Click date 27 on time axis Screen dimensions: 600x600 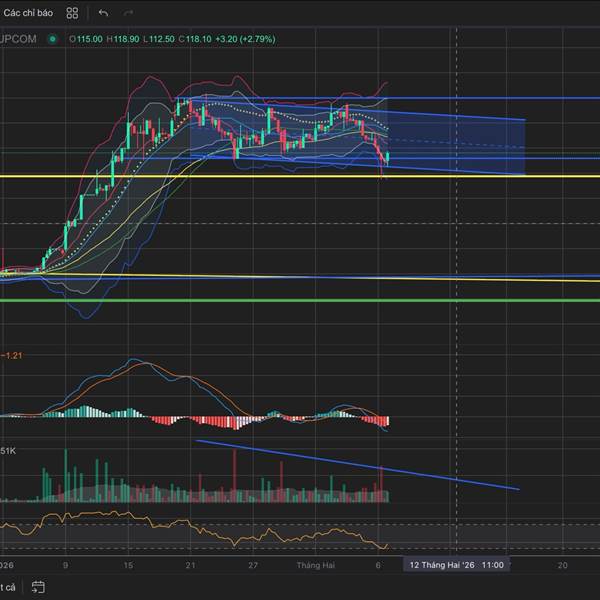253,565
